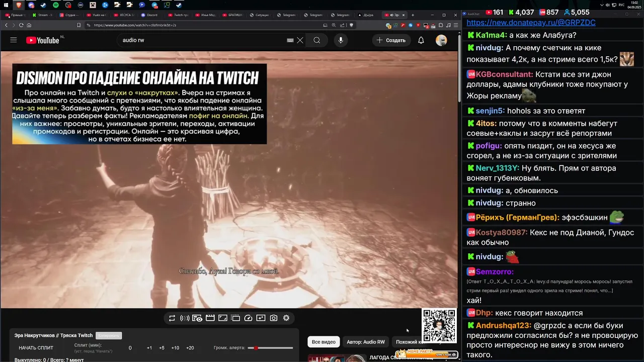Click the MEME PARTY counter badge
This screenshot has width=644, height=362.
click(x=427, y=353)
